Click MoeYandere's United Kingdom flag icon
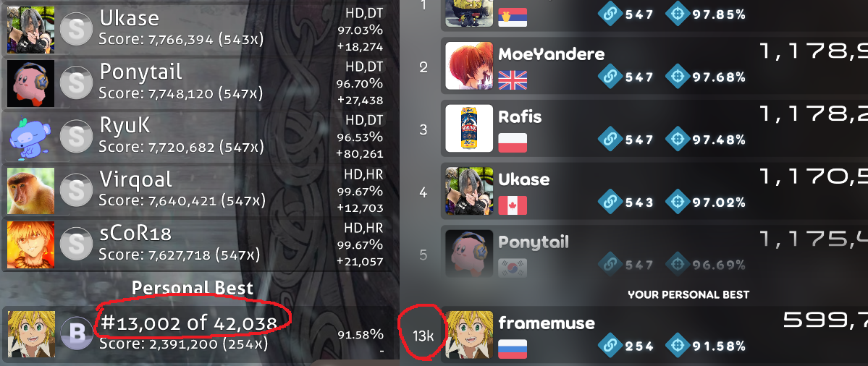Screen dimensions: 868x366 point(513,80)
